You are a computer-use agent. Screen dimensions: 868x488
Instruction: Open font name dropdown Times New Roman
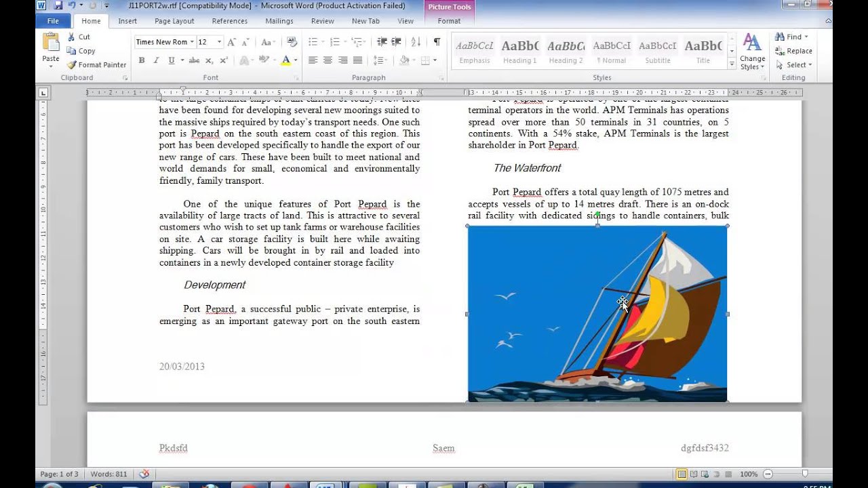coord(192,42)
